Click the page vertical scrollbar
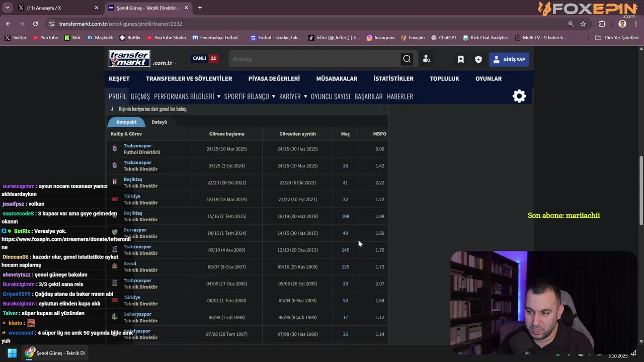 pyautogui.click(x=641, y=191)
